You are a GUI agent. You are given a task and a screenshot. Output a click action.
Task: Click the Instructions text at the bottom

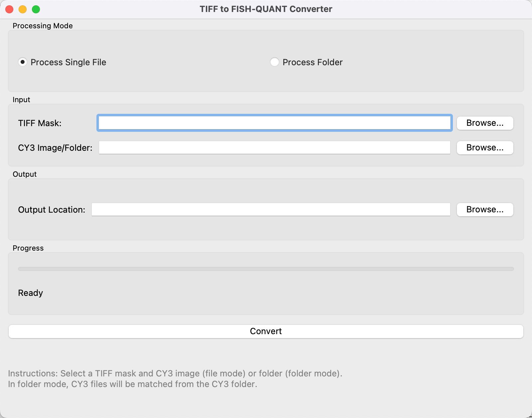click(175, 379)
